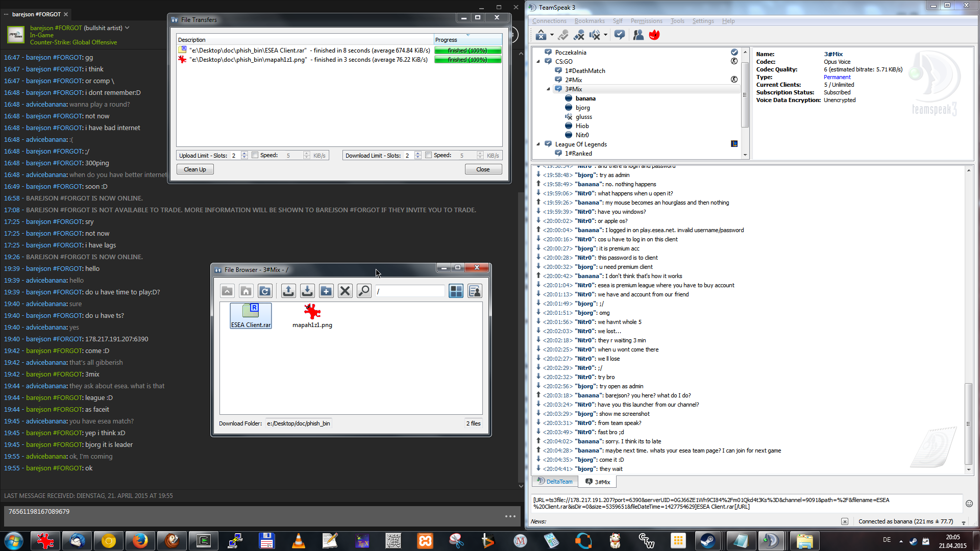Viewport: 980px width, 551px height.
Task: Open Steam from Windows taskbar
Action: tap(707, 541)
